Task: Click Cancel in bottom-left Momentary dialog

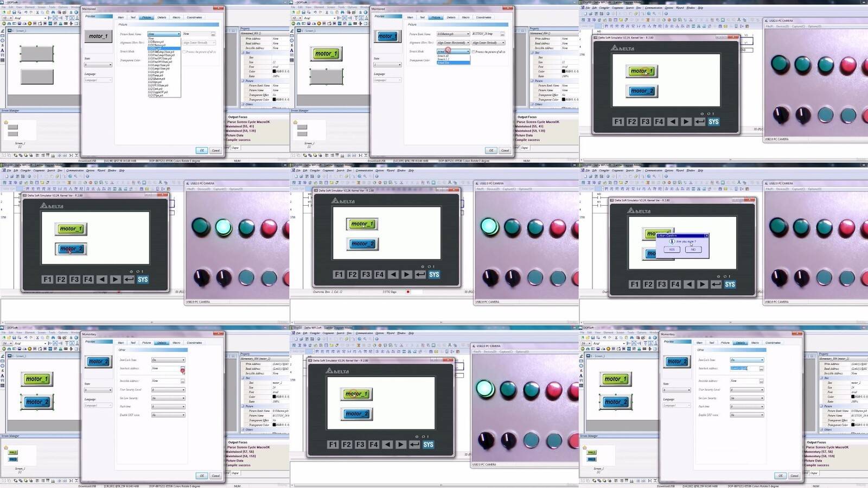Action: point(215,476)
